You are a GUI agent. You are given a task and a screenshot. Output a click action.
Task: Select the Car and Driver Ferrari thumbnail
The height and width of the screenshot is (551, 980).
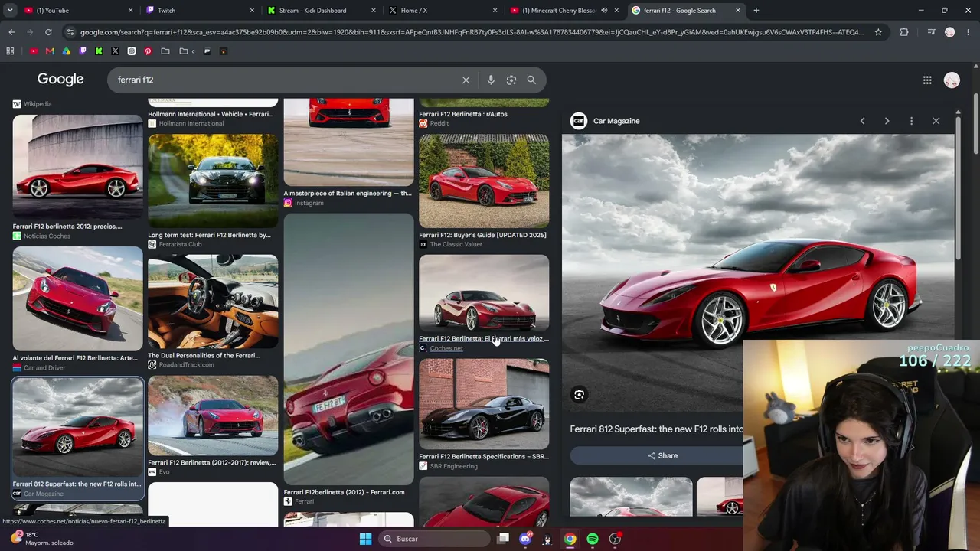tap(77, 299)
